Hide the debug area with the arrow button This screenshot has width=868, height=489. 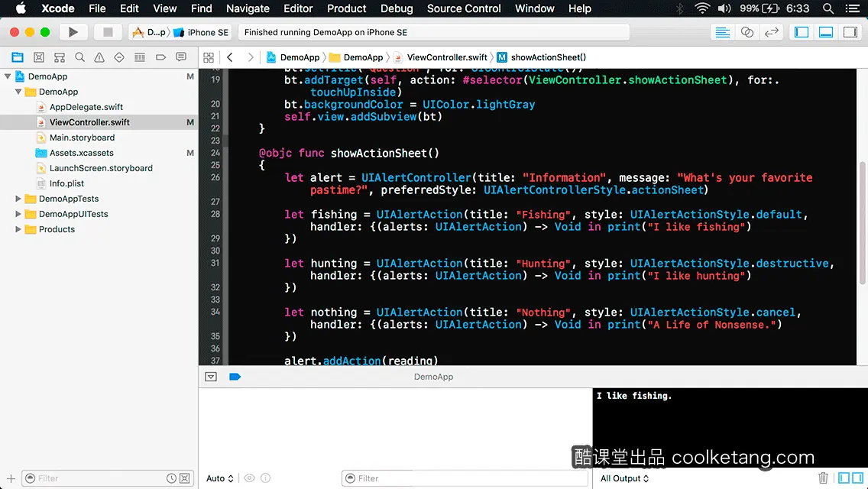(x=211, y=377)
